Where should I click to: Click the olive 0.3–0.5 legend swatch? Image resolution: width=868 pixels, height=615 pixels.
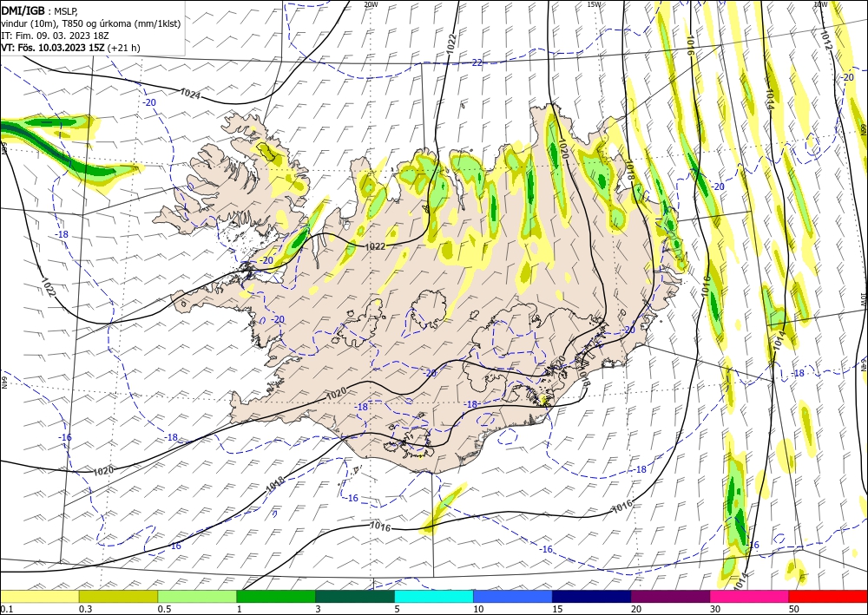(118, 596)
